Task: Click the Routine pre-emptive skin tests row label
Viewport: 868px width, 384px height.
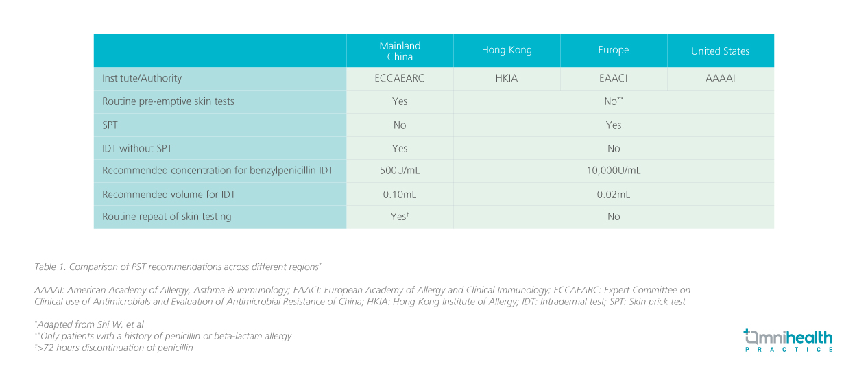Action: click(168, 101)
